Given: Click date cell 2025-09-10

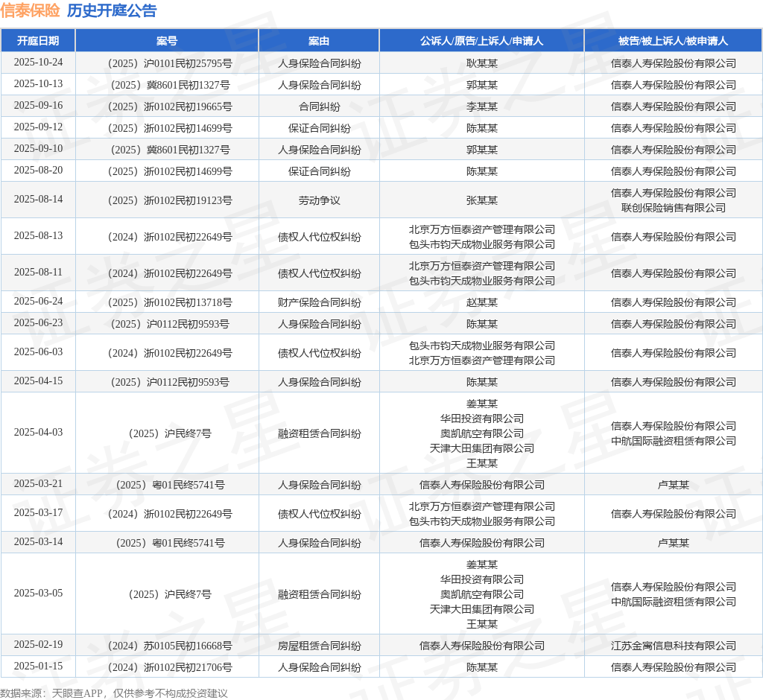Looking at the screenshot, I should (x=38, y=148).
